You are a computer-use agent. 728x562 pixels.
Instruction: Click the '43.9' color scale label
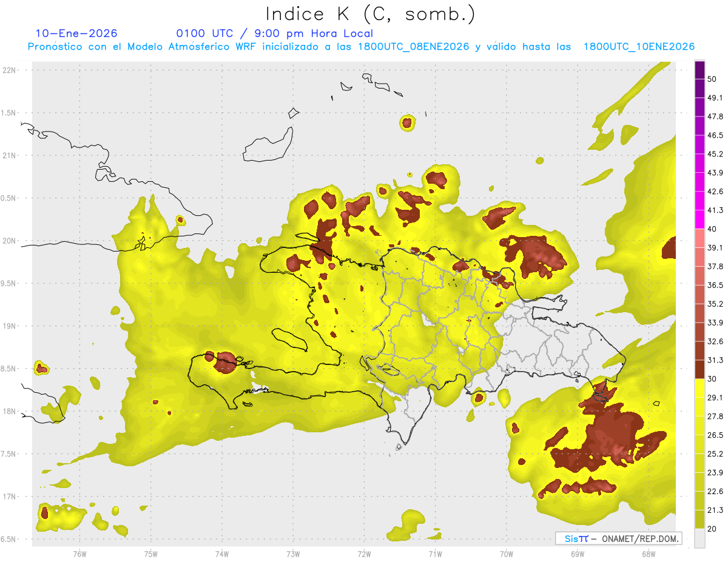pos(715,173)
